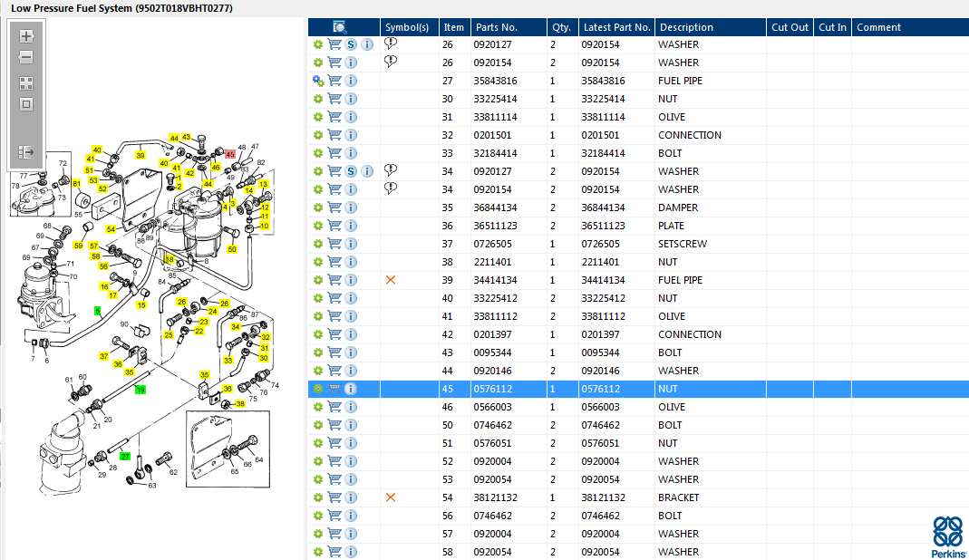Select yellow callout 81 on the diagram
969x560 pixels.
[77, 184]
